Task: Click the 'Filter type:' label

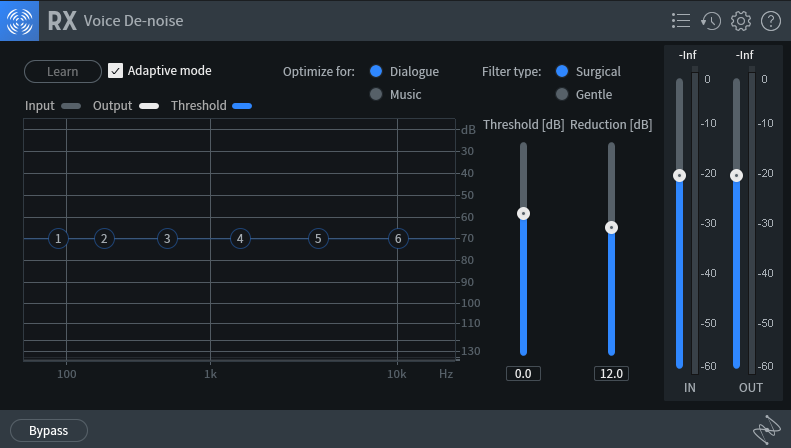Action: tap(512, 72)
